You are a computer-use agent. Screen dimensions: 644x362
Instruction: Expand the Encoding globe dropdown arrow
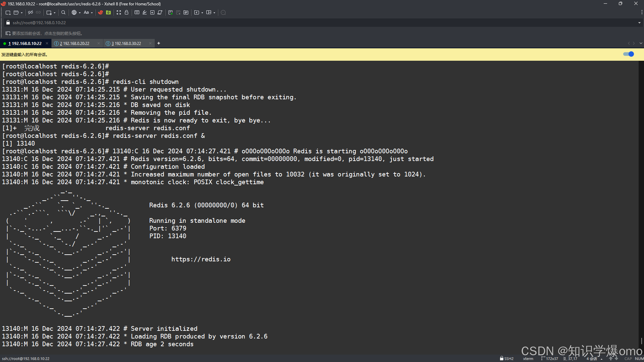(x=80, y=13)
